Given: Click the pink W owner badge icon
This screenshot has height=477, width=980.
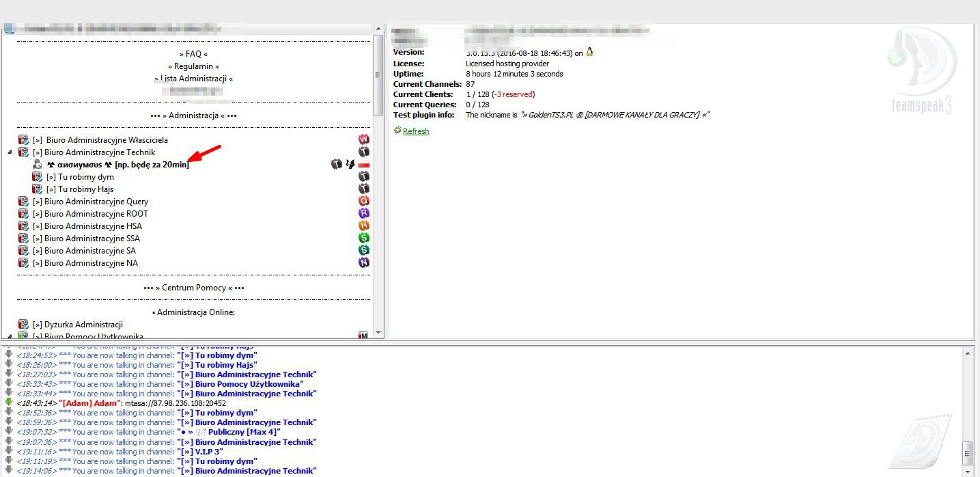Looking at the screenshot, I should (364, 140).
